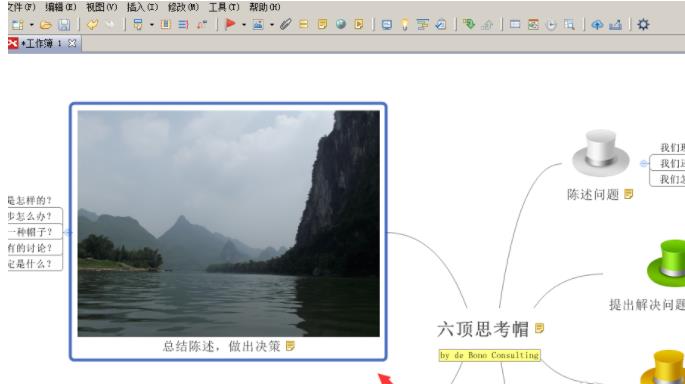This screenshot has width=685, height=384.
Task: Open the Insert Topic dropdown arrow
Action: pyautogui.click(x=152, y=25)
